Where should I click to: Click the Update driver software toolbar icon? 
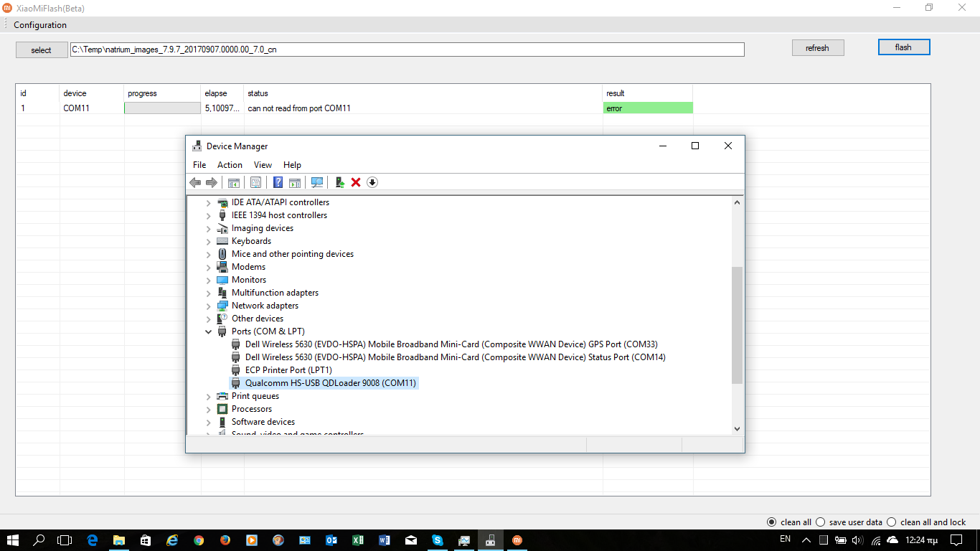click(x=340, y=182)
